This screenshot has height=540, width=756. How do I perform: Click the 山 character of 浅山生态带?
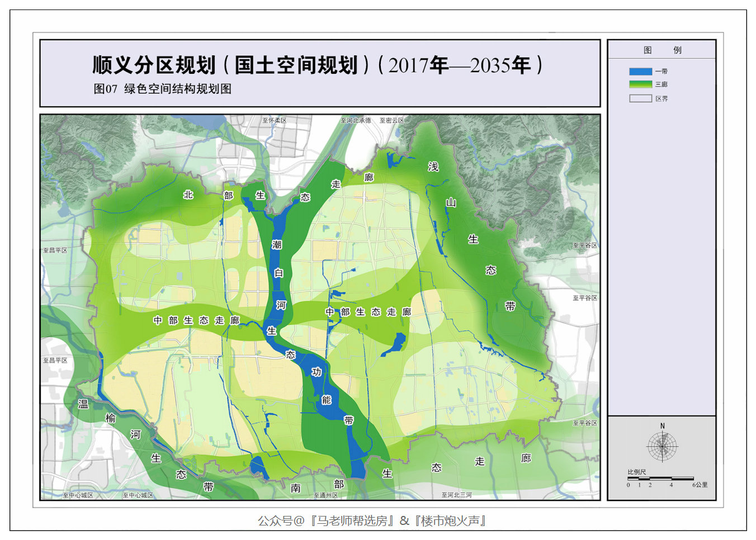point(451,202)
